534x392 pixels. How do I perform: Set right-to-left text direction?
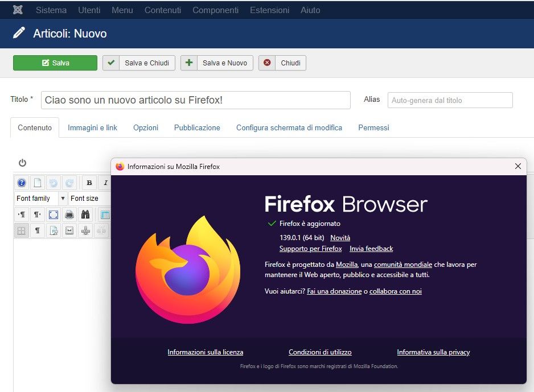tap(38, 214)
